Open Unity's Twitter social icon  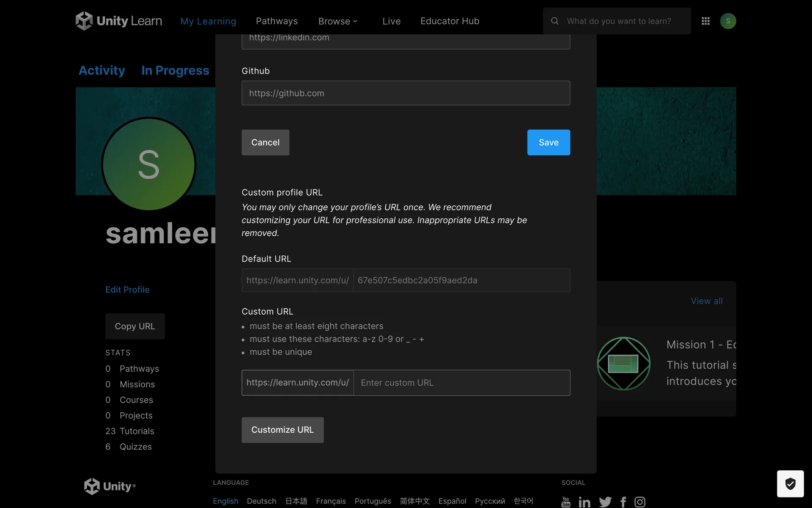coord(605,502)
